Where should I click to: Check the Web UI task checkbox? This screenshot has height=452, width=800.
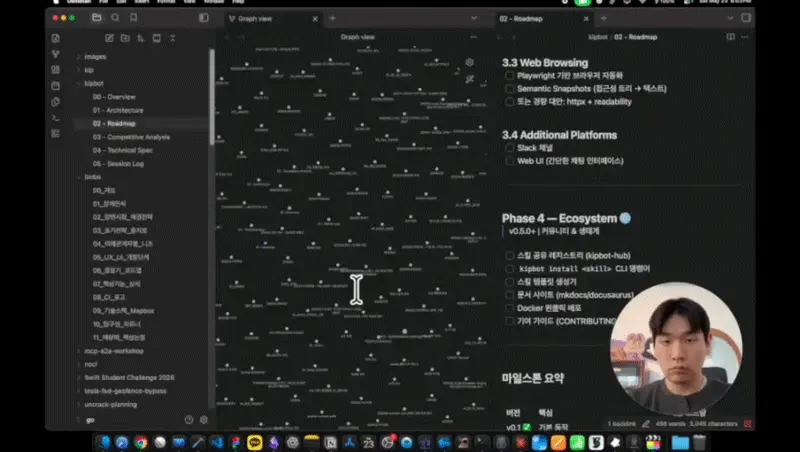tap(509, 161)
